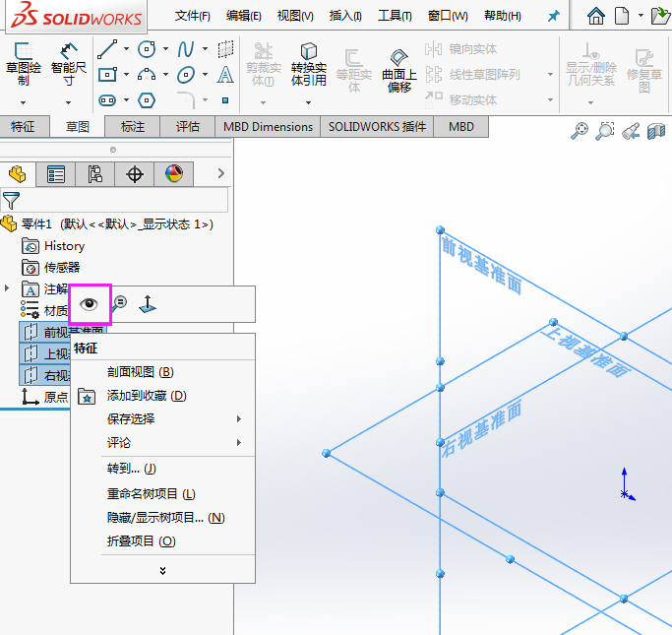Viewport: 672px width, 635px height.
Task: Click the Zoom to Fit icon
Action: point(580,131)
